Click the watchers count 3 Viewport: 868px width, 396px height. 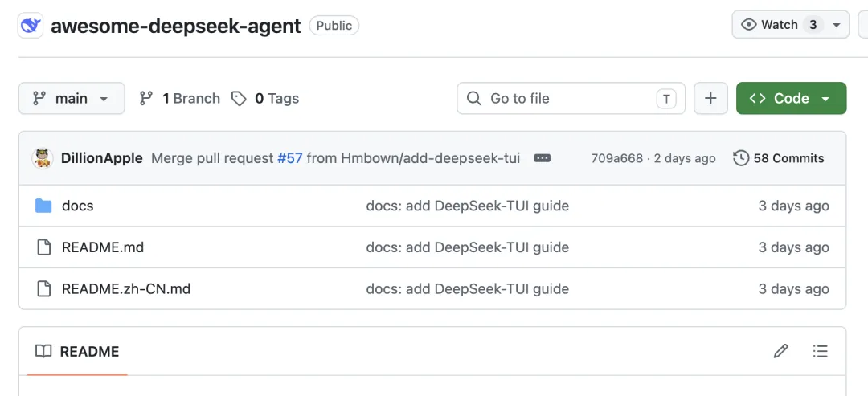[813, 25]
